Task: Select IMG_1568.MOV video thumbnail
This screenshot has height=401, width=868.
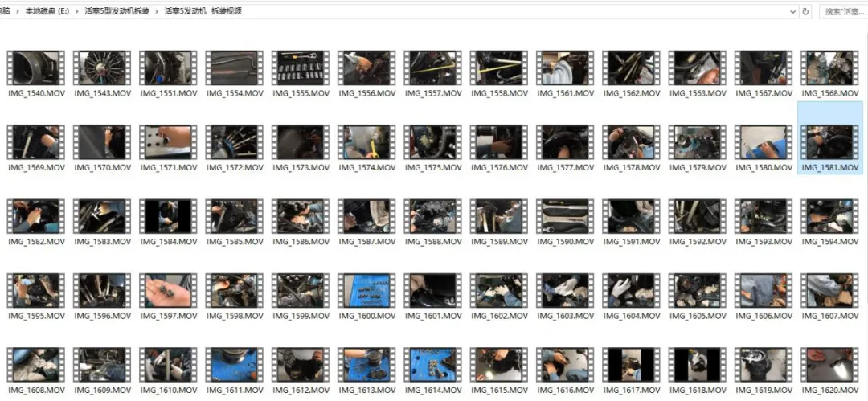Action: (830, 68)
